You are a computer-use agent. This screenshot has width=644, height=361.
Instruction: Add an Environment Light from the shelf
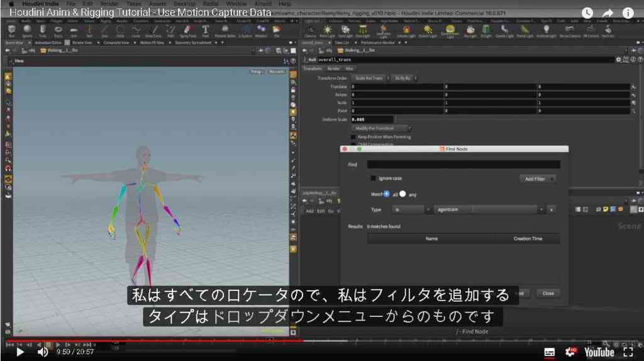[x=450, y=31]
